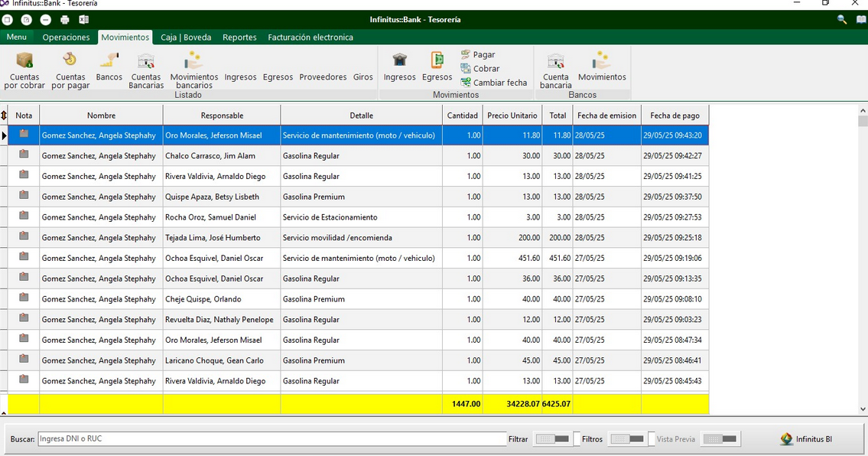Open note icon for Chalco Carrasco row
Screen dimensions: 868x456
tap(24, 155)
